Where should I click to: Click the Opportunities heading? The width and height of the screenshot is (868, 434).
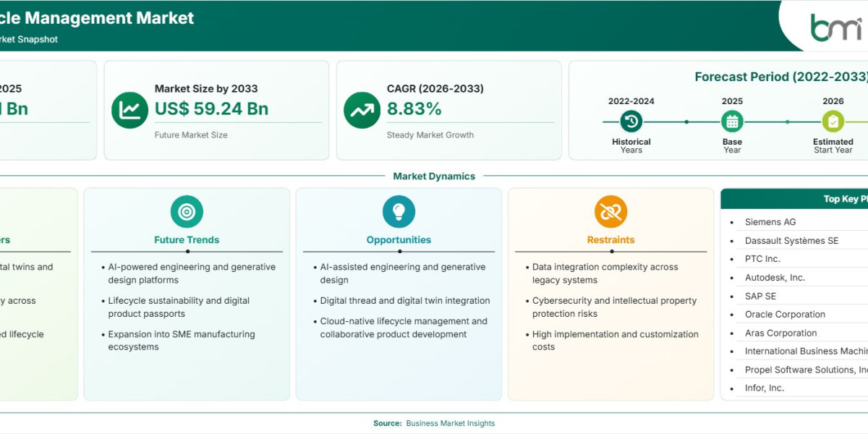click(x=399, y=240)
